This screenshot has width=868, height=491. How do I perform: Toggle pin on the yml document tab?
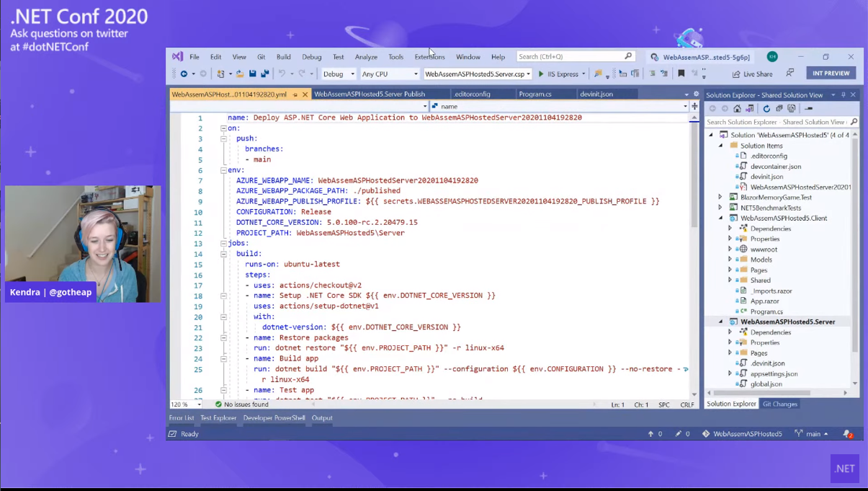coord(295,94)
